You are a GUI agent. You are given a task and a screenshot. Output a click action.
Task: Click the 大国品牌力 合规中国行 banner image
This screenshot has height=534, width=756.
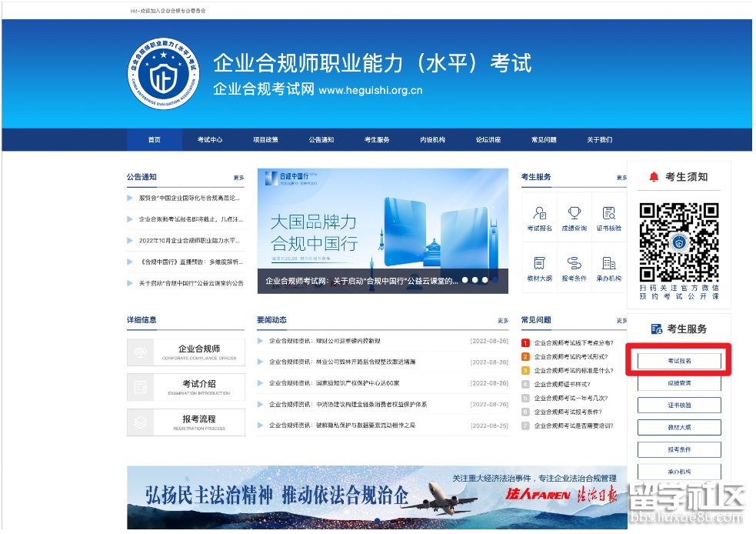[382, 223]
